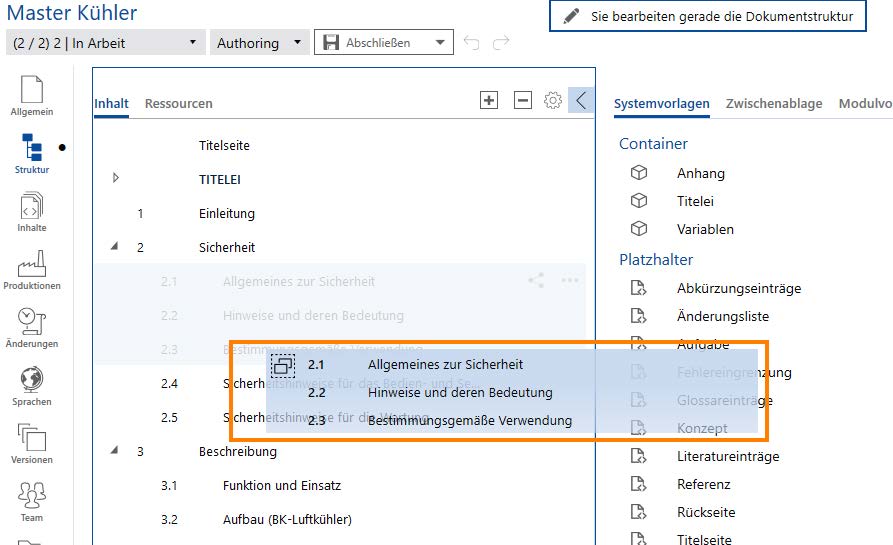Select the Anhang container icon
Viewport: 893px width, 545px height.
point(639,173)
